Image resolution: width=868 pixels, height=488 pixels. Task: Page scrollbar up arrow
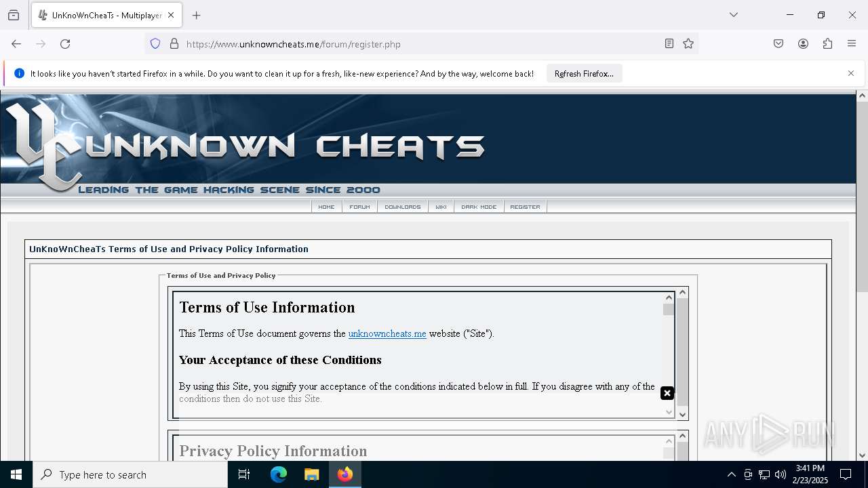pyautogui.click(x=862, y=96)
